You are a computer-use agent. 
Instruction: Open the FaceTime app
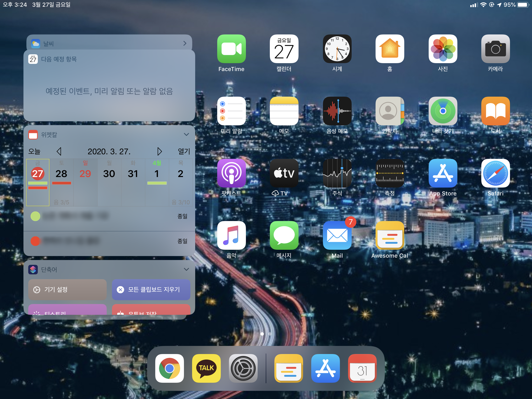pyautogui.click(x=231, y=49)
